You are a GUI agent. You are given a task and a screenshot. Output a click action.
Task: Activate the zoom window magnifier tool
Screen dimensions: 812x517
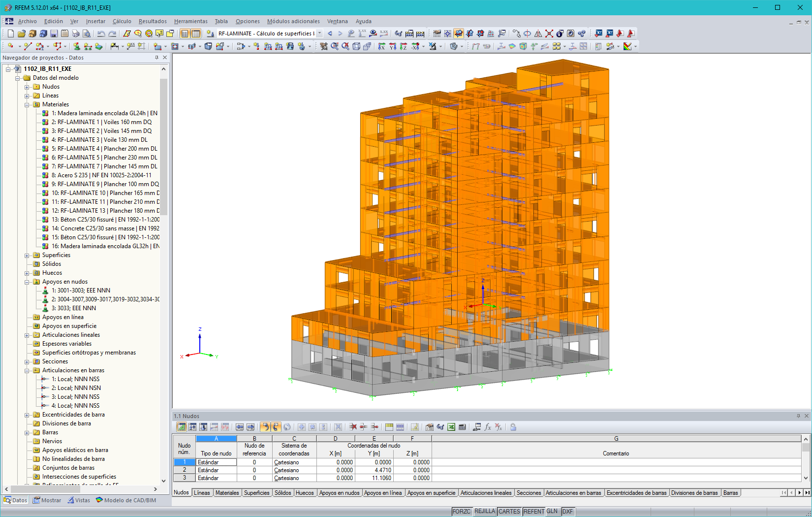tap(335, 47)
